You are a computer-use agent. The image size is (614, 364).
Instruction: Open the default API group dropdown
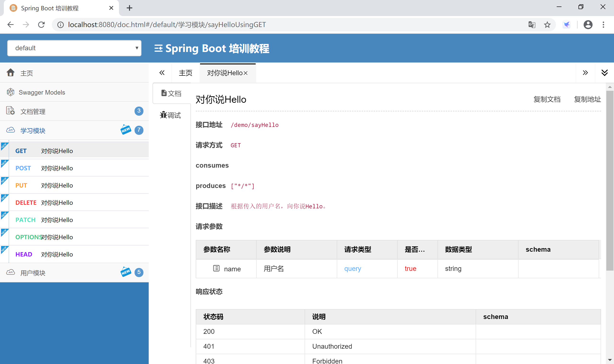click(x=74, y=48)
